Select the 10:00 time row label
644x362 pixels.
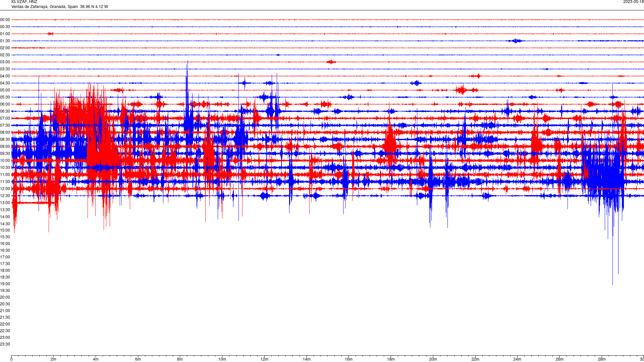[5, 161]
